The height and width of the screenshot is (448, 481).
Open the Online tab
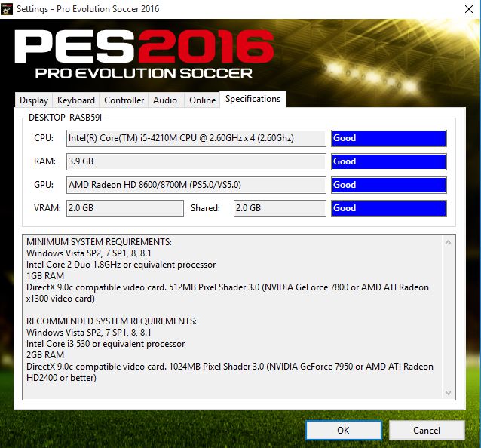[202, 100]
